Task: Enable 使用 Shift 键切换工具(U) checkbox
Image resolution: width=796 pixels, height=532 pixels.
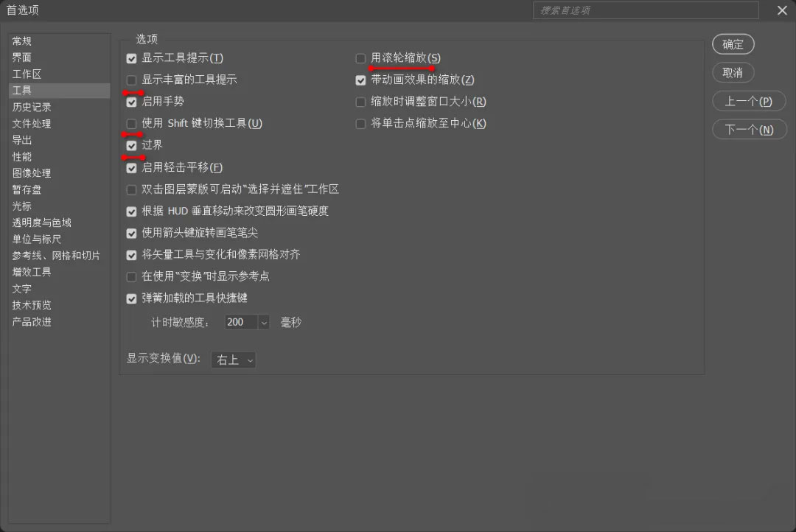Action: (131, 124)
